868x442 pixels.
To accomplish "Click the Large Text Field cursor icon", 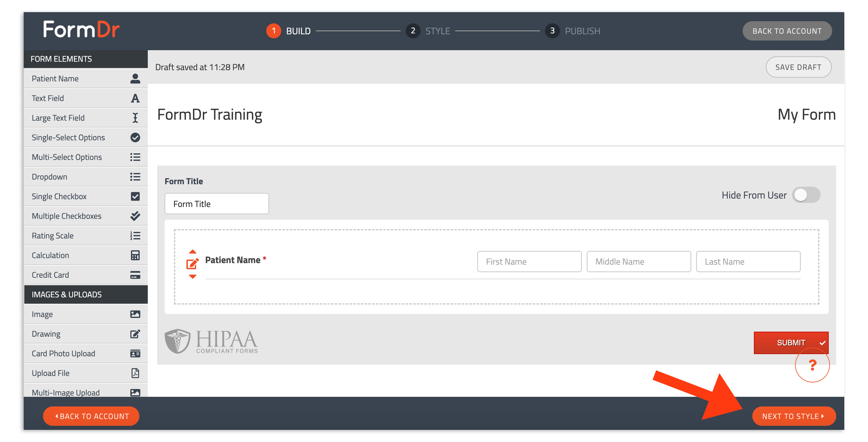I will tap(135, 118).
